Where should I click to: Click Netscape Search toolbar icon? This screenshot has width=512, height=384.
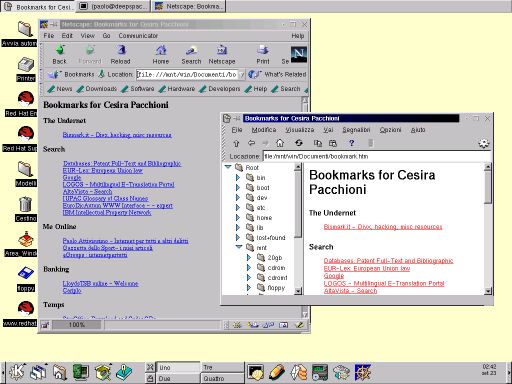(x=191, y=55)
